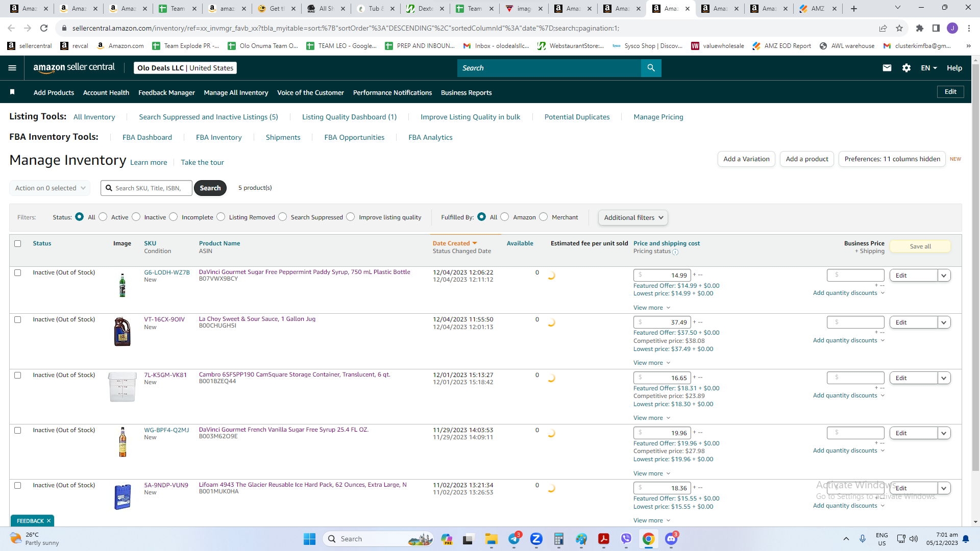
Task: Open the Chrome side panel icon
Action: pos(936,28)
